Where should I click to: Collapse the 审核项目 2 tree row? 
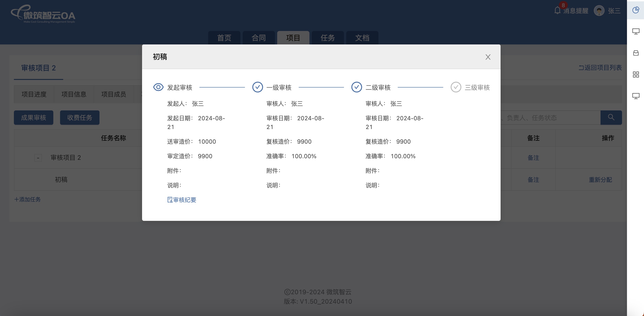tap(38, 158)
